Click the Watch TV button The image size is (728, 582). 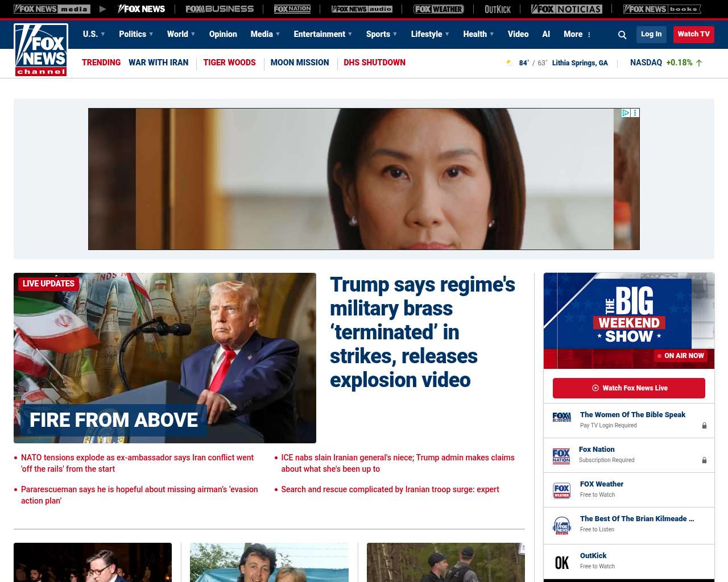(694, 34)
